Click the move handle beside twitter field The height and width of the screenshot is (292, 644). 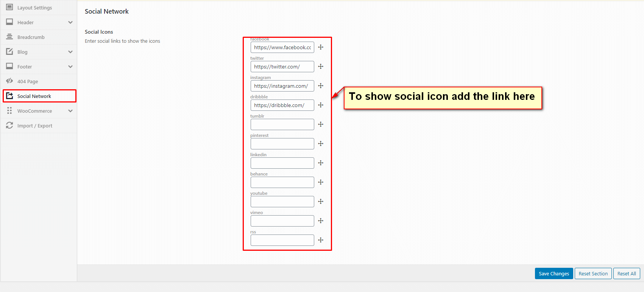[x=321, y=67]
